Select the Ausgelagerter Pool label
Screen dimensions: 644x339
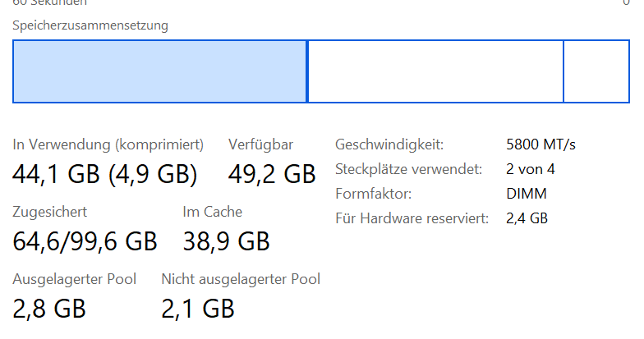74,279
